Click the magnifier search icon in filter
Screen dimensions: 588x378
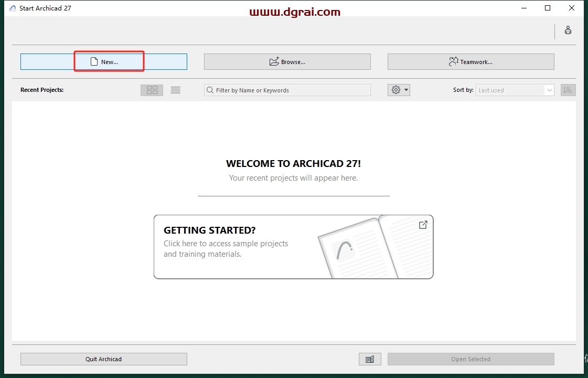[210, 90]
